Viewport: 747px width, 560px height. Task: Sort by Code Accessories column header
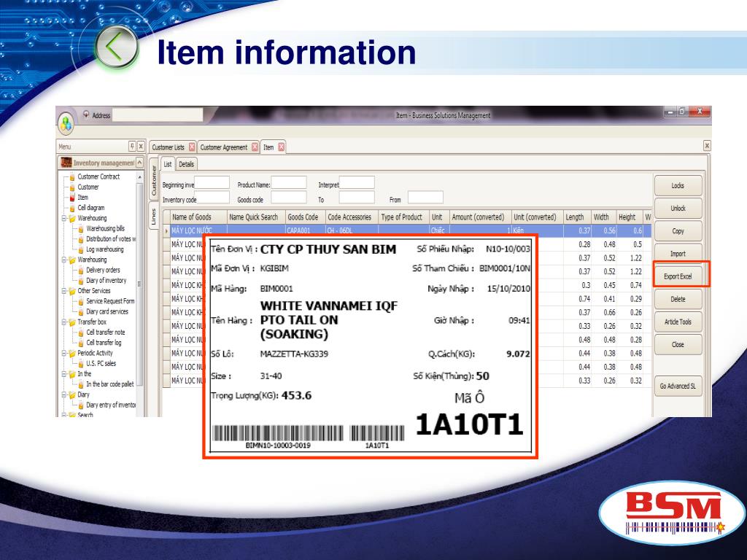coord(352,217)
